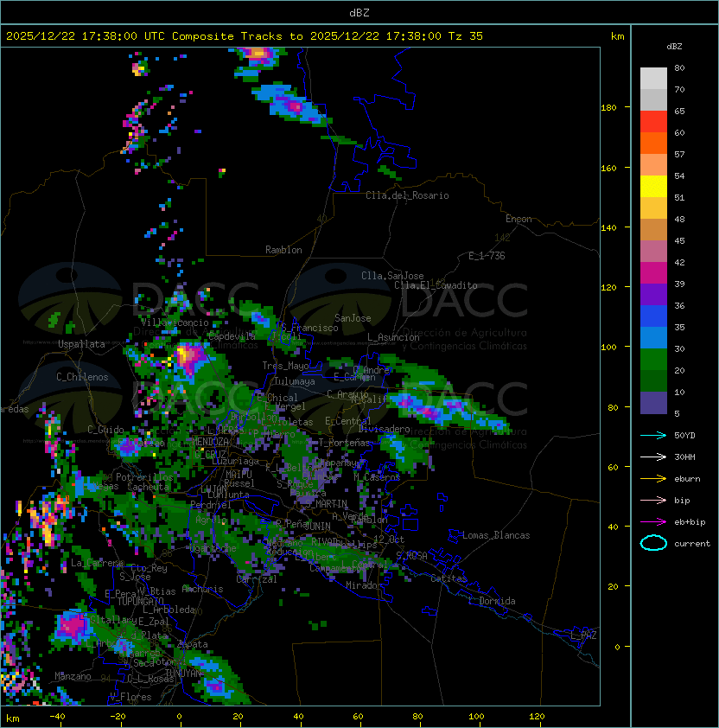719x728 pixels.
Task: Click the 'MENDOZA' map label
Action: pyautogui.click(x=210, y=442)
